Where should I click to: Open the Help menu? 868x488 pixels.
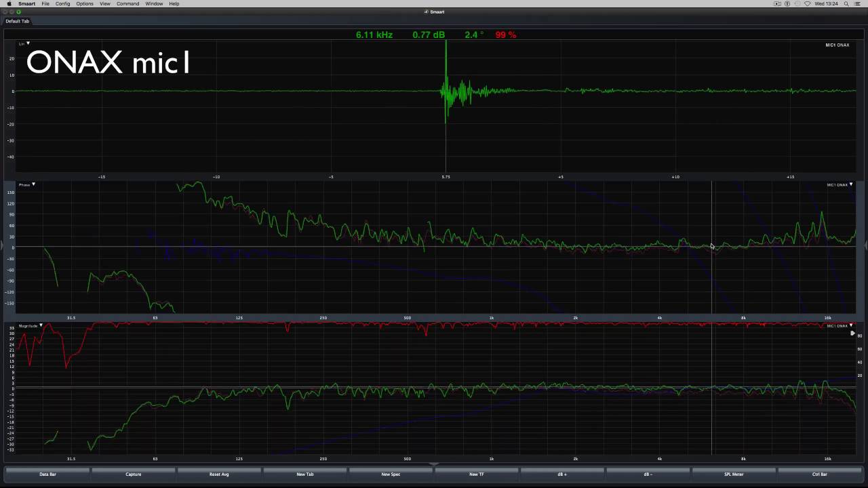pyautogui.click(x=174, y=3)
